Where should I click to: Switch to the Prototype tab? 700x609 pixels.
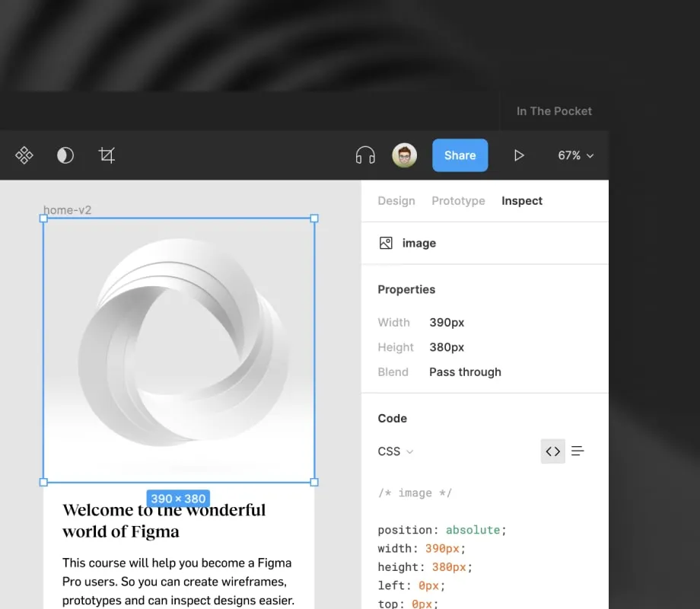coord(458,201)
